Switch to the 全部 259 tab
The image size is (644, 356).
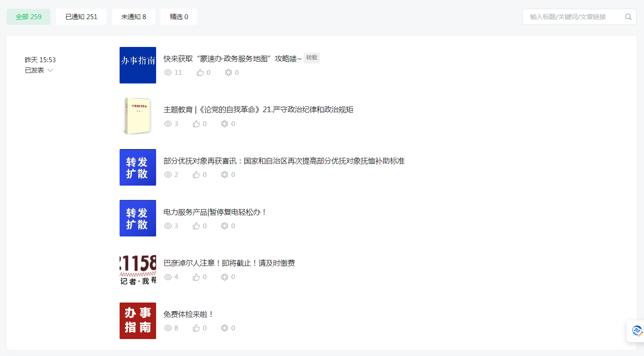coord(29,17)
